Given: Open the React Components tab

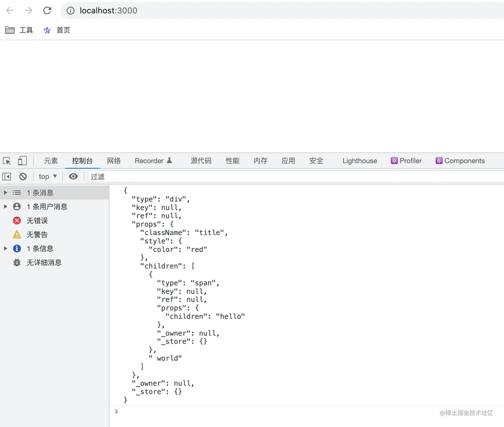Looking at the screenshot, I should click(460, 161).
